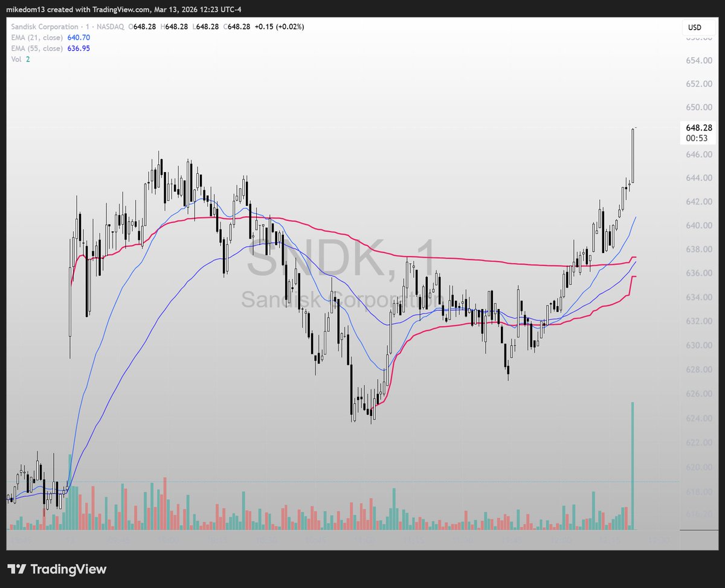Click the +0.15 (+0.02%) change value
Viewport: 725px width, 588px height.
(280, 27)
